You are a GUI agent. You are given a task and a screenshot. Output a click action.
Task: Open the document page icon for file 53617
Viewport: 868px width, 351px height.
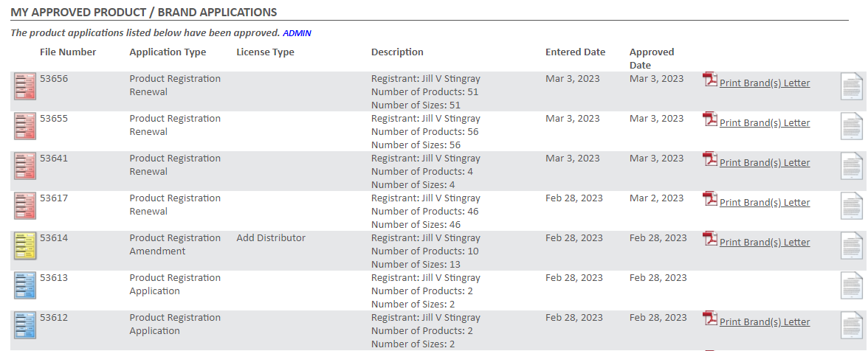tap(852, 206)
